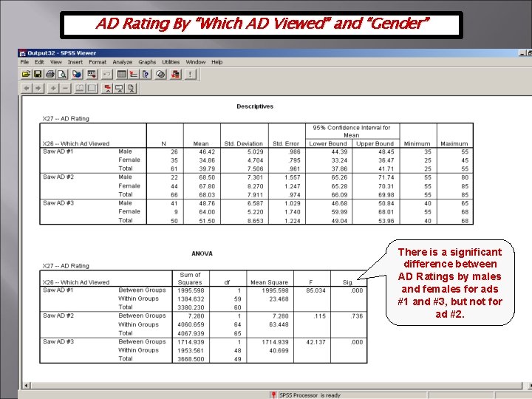Click the Open file toolbar icon
Image resolution: width=532 pixels, height=399 pixels.
point(26,74)
